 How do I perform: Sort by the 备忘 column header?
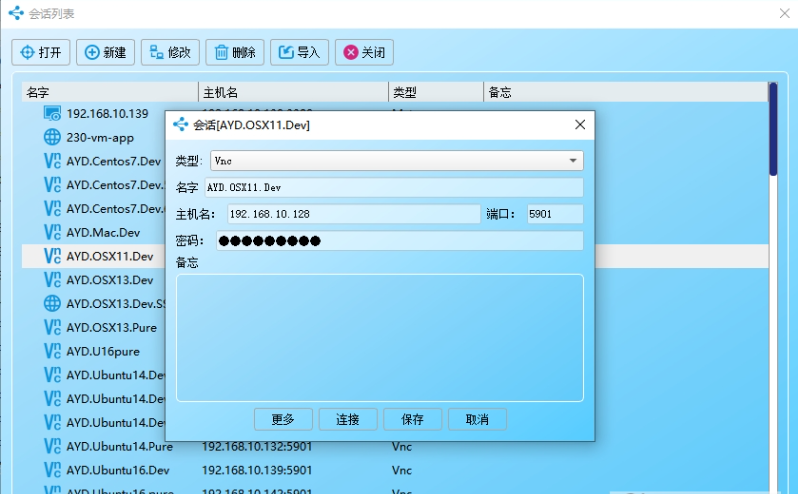[625, 92]
